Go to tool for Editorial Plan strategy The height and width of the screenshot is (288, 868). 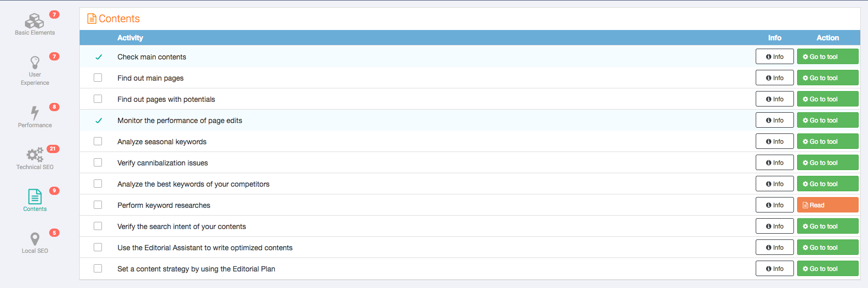(828, 268)
